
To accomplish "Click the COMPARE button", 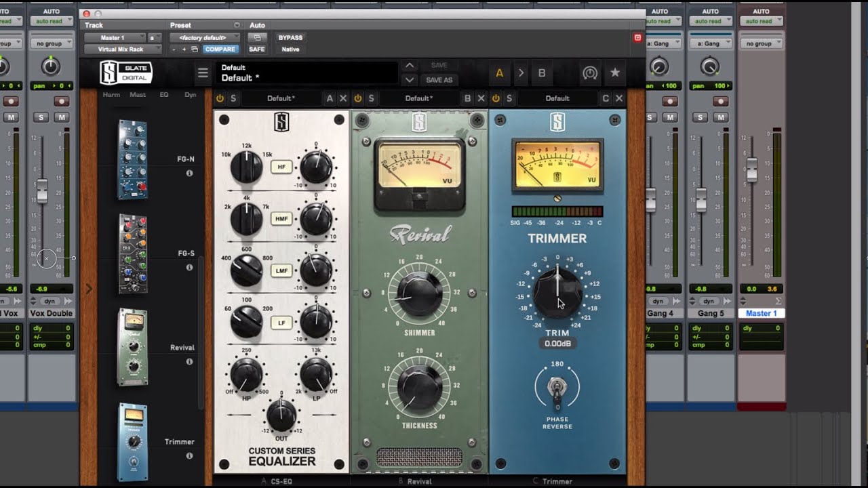I will (220, 49).
